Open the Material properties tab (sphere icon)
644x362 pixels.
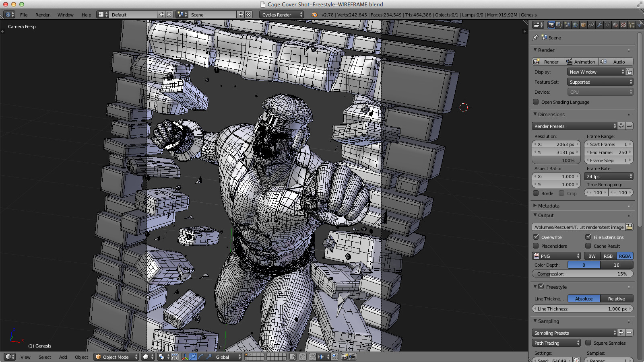coord(615,25)
